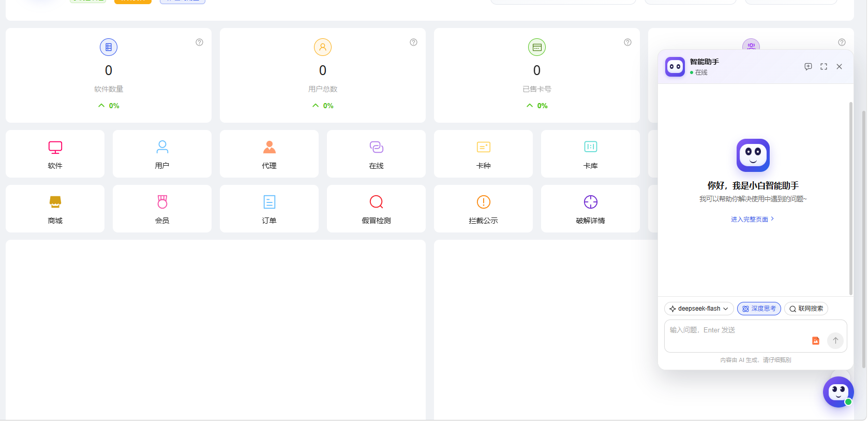Toggle 深度思考 mode
The image size is (868, 422).
pyautogui.click(x=759, y=309)
